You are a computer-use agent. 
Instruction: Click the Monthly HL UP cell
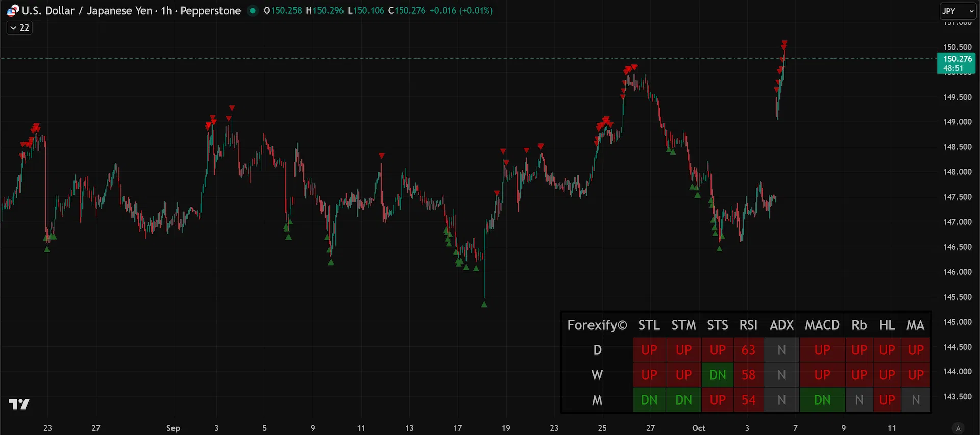[887, 400]
